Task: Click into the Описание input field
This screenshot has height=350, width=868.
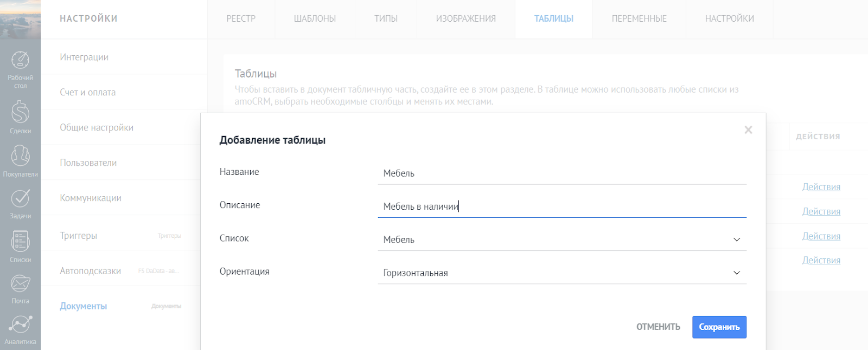Action: tap(561, 206)
